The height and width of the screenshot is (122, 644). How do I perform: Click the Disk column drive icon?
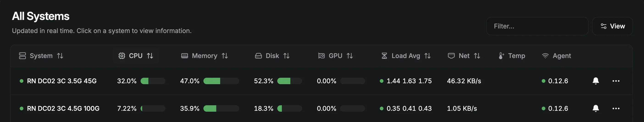(258, 56)
